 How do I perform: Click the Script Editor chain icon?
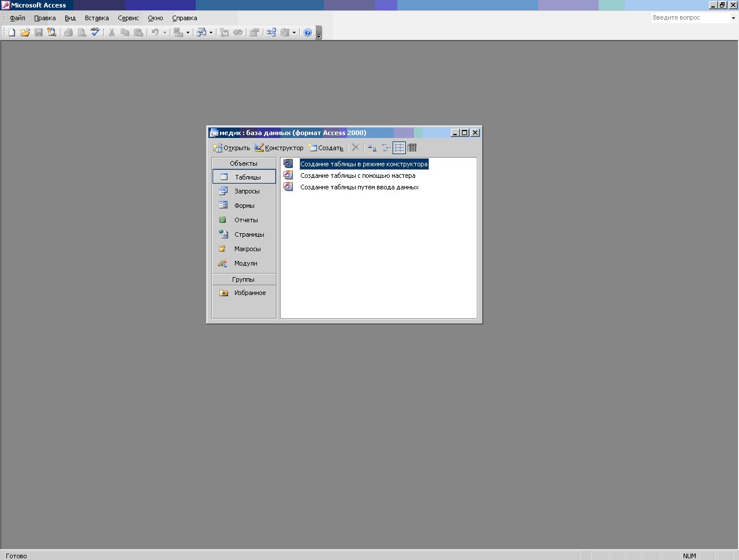[x=238, y=33]
